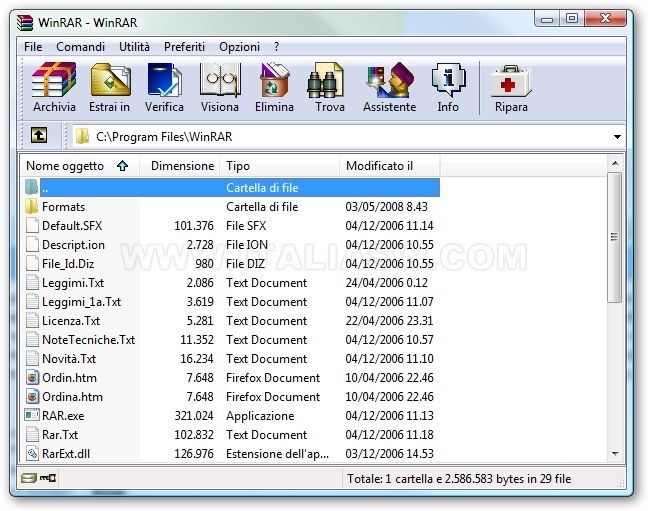Open the Preferiti menu
The height and width of the screenshot is (511, 648).
184,47
